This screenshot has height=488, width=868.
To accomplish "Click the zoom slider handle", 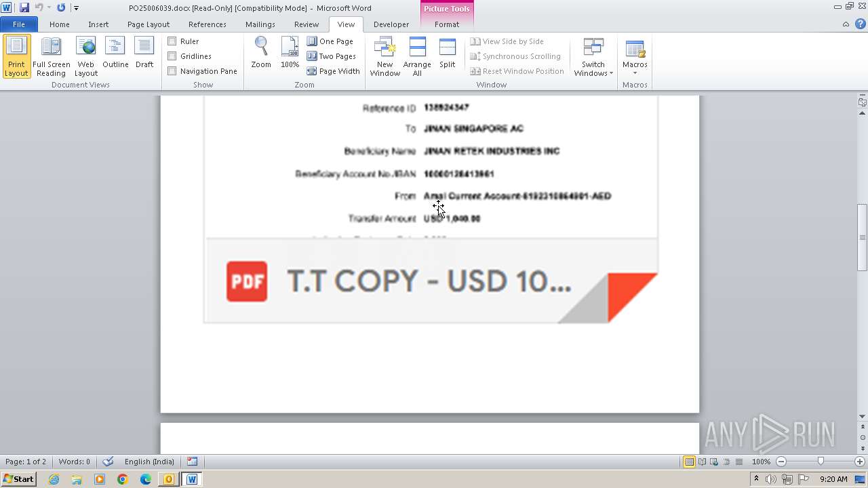I will tap(821, 462).
